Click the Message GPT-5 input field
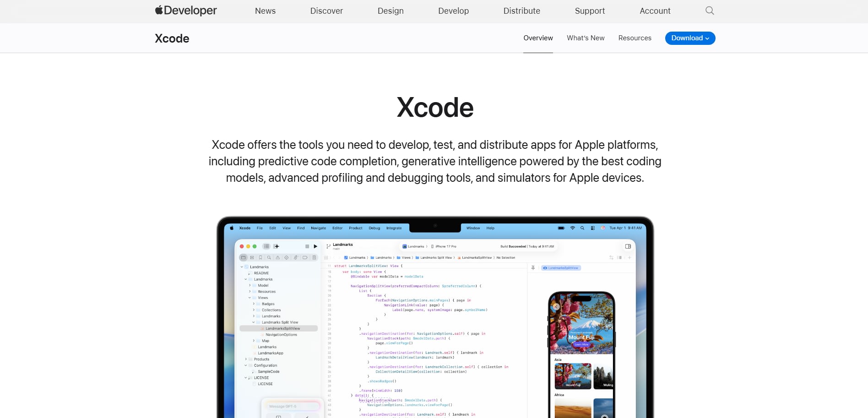This screenshot has height=418, width=868. pyautogui.click(x=292, y=406)
